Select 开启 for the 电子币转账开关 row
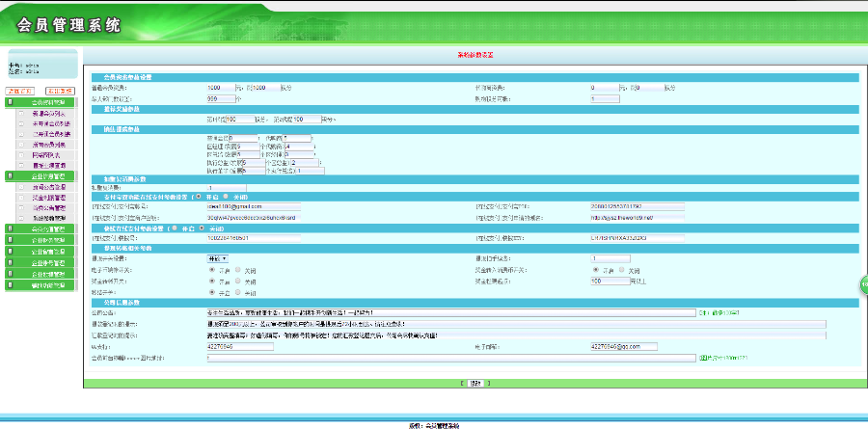Screen dimensions: 868x429 pos(211,270)
